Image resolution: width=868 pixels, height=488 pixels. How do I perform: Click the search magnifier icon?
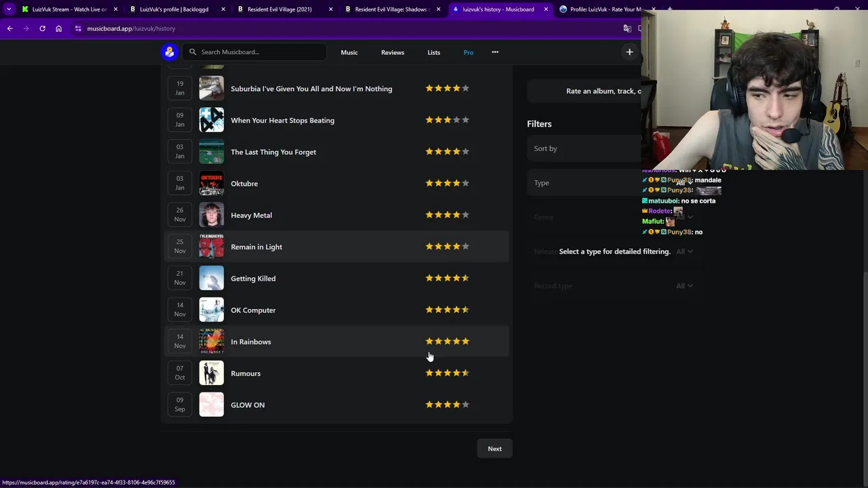193,52
